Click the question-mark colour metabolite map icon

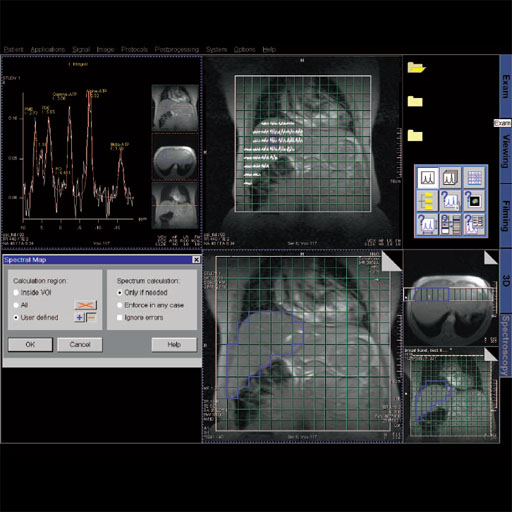[x=474, y=200]
